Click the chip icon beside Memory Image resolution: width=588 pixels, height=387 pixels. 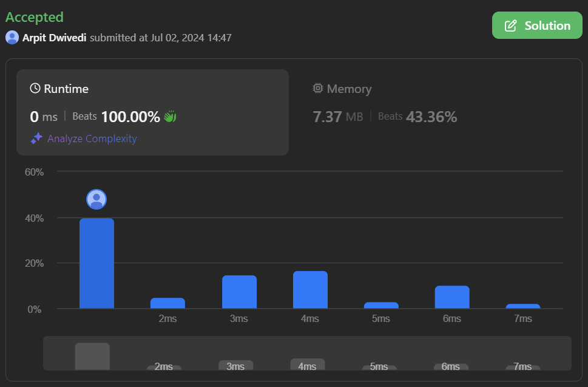point(318,89)
